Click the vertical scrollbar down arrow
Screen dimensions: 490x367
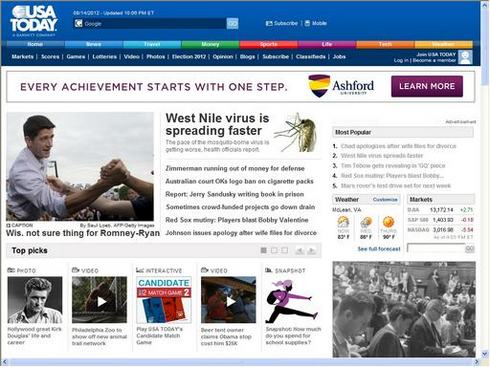click(485, 354)
